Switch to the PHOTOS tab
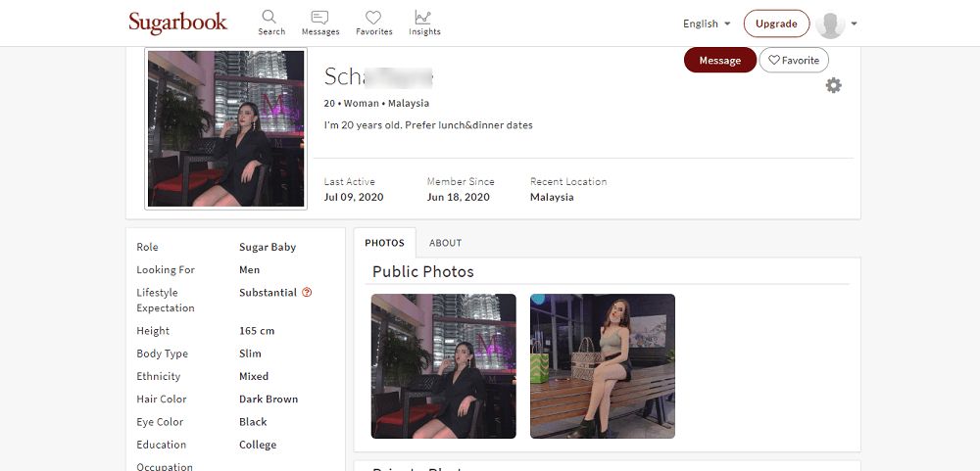 (384, 243)
